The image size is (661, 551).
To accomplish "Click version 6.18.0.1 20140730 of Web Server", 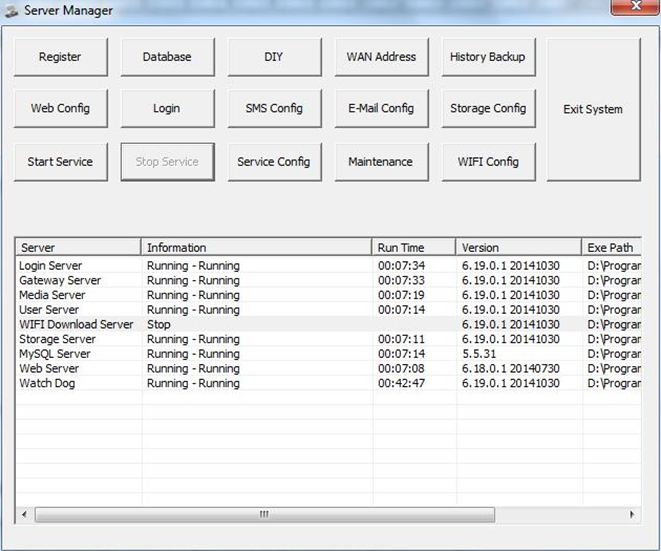I will pyautogui.click(x=511, y=368).
